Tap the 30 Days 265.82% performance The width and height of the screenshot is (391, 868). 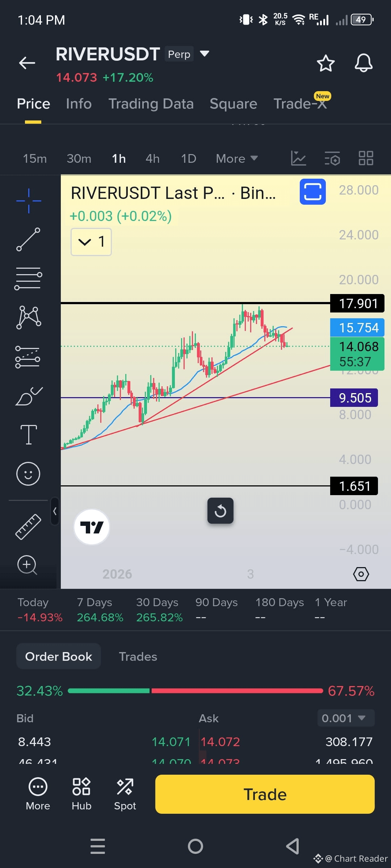159,610
